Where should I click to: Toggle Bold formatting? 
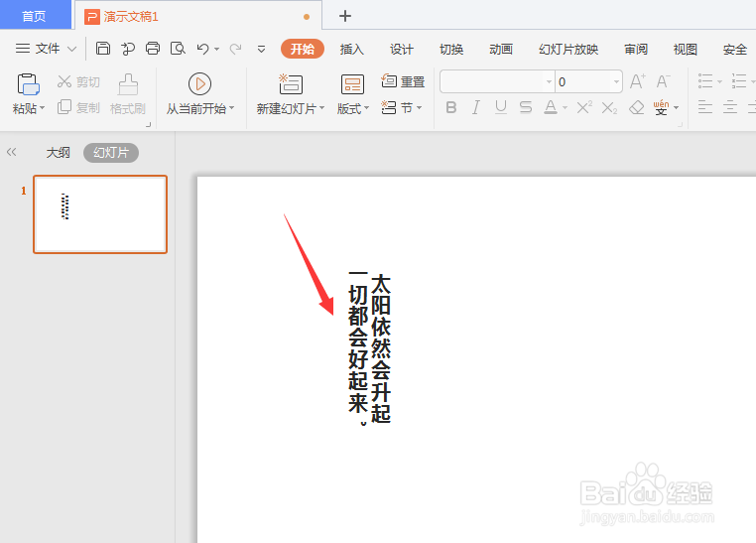(451, 107)
